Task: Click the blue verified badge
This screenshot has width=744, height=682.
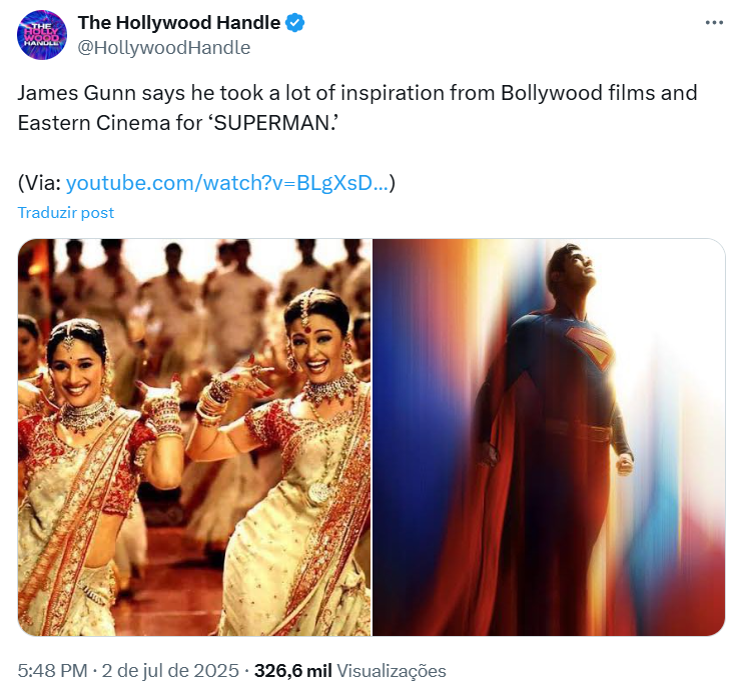Action: coord(295,23)
